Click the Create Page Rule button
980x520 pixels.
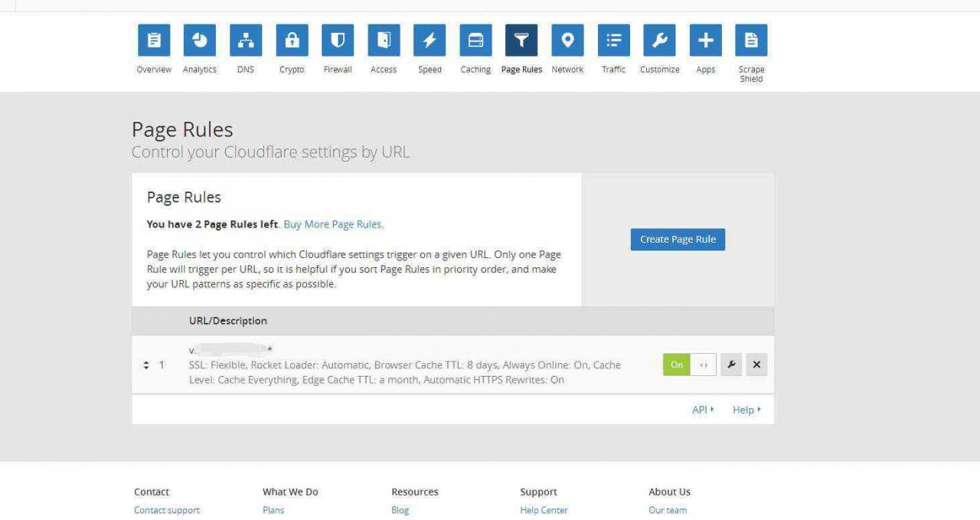[x=678, y=239]
